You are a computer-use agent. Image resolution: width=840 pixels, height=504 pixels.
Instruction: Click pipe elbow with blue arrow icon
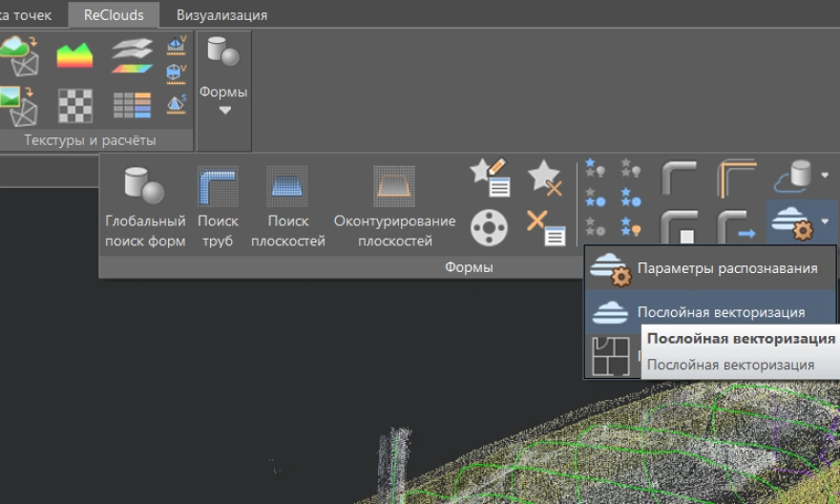(x=735, y=227)
